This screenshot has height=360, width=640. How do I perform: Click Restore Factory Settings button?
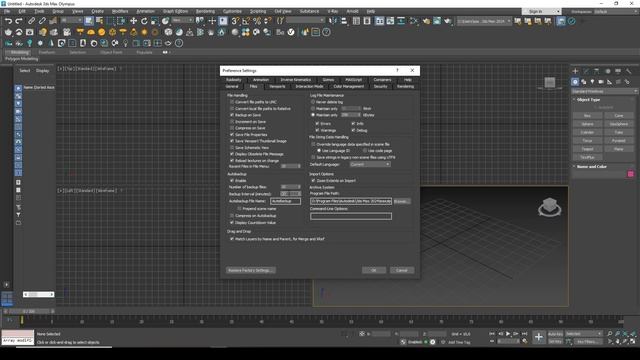point(251,270)
